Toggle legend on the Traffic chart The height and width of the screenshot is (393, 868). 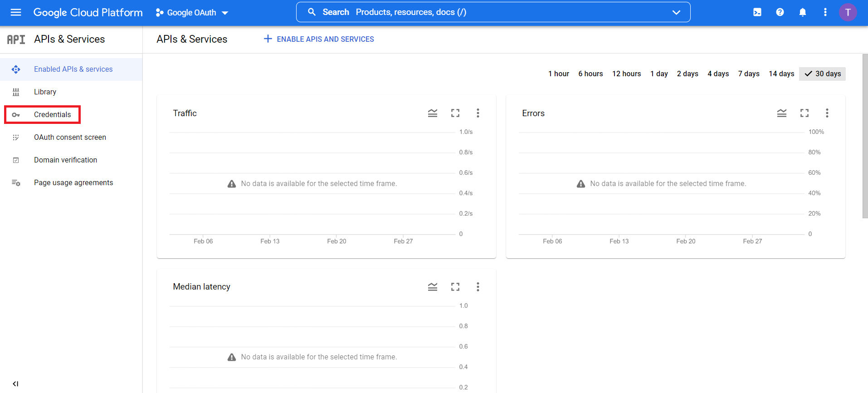[433, 113]
